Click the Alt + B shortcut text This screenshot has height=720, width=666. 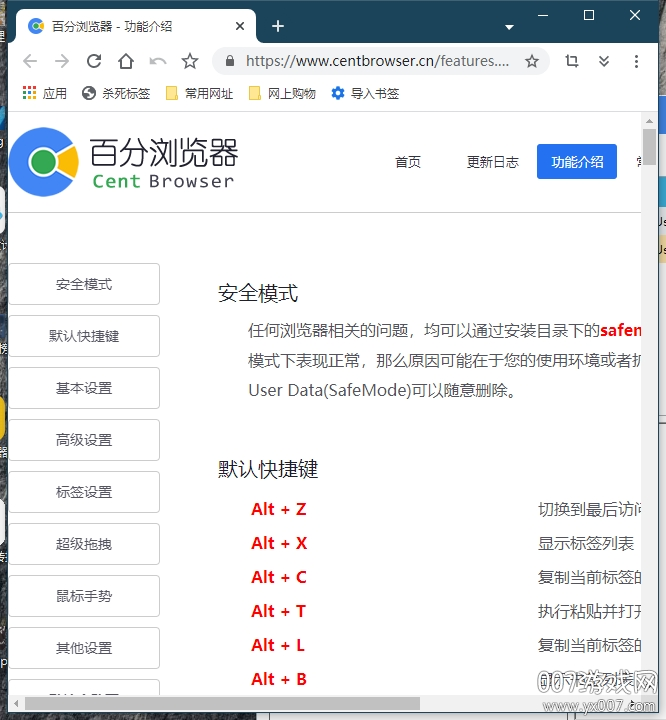pos(279,679)
